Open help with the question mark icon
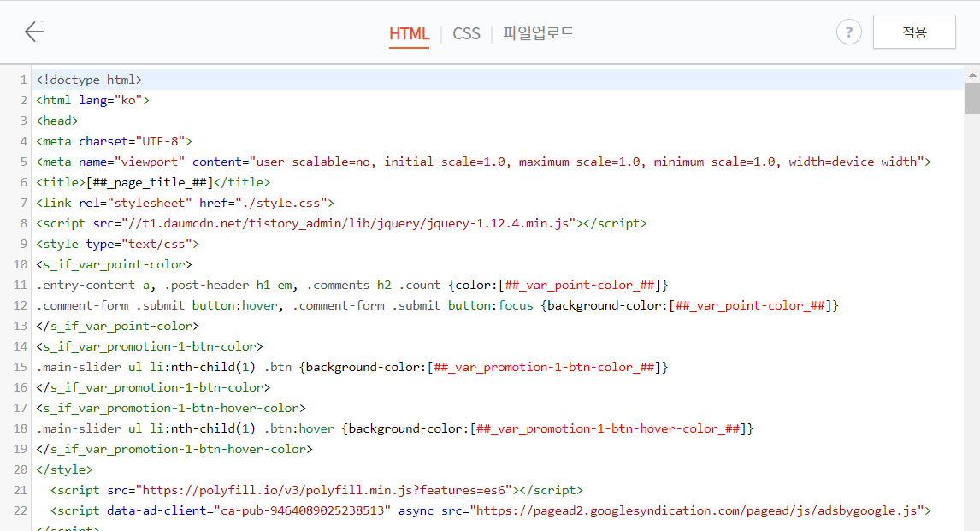The image size is (980, 531). pyautogui.click(x=849, y=32)
